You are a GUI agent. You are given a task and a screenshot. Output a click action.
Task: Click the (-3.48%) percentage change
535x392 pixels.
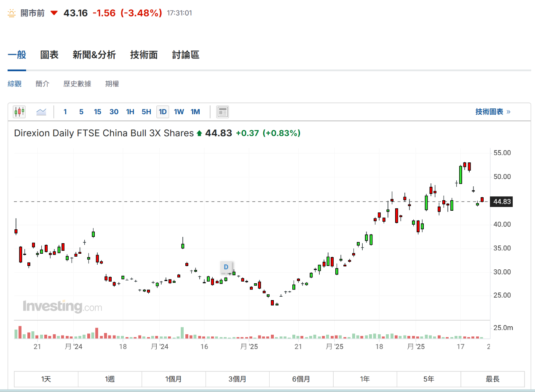tap(141, 13)
